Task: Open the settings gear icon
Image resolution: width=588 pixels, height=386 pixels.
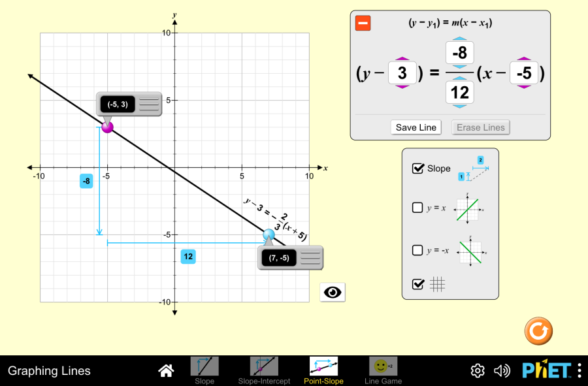Action: (x=478, y=371)
